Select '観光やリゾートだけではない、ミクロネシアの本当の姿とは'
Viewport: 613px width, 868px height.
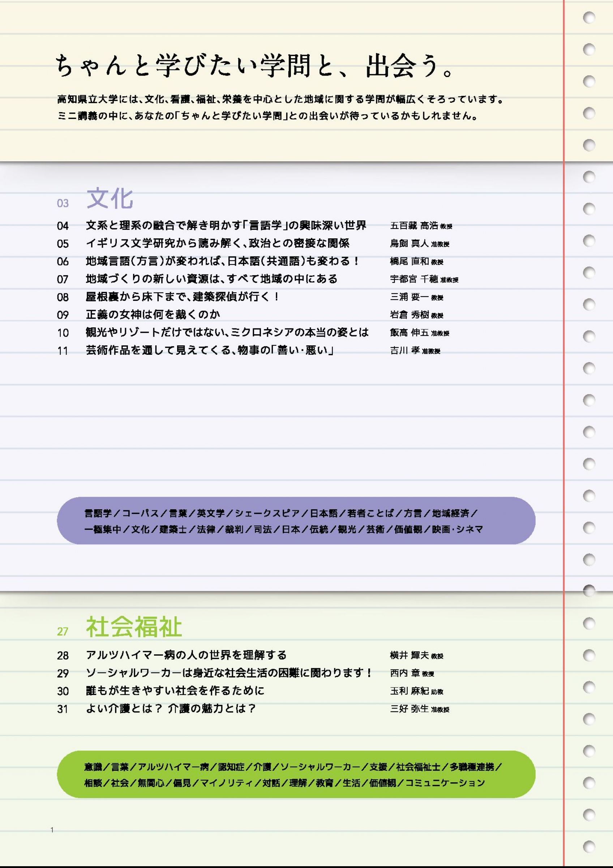(x=227, y=332)
